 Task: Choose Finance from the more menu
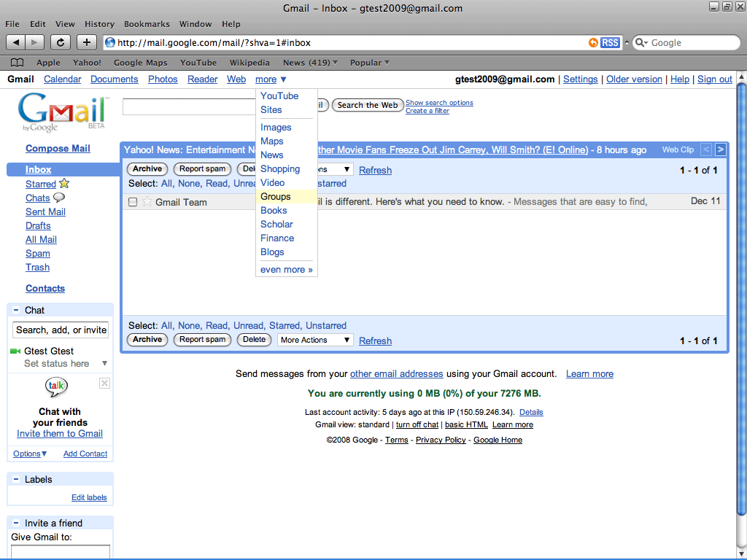click(x=277, y=238)
